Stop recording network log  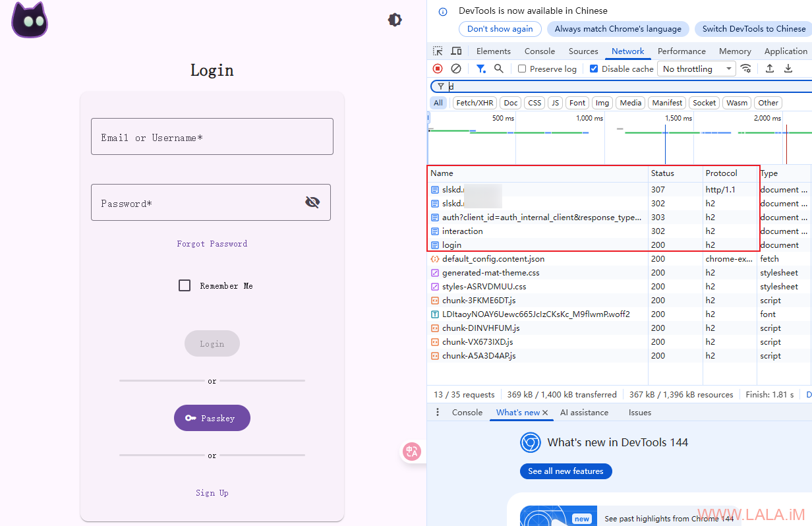point(438,69)
